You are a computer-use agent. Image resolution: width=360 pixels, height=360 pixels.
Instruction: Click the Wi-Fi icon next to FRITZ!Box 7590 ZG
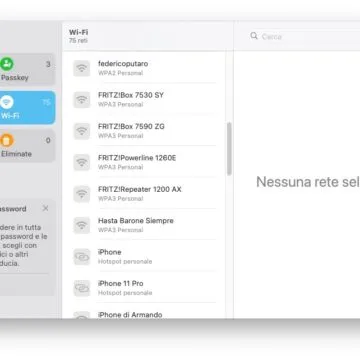pyautogui.click(x=82, y=131)
